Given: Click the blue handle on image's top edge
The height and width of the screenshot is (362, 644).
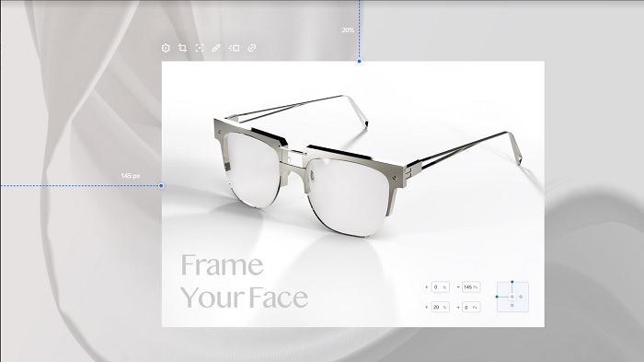Looking at the screenshot, I should 360,61.
